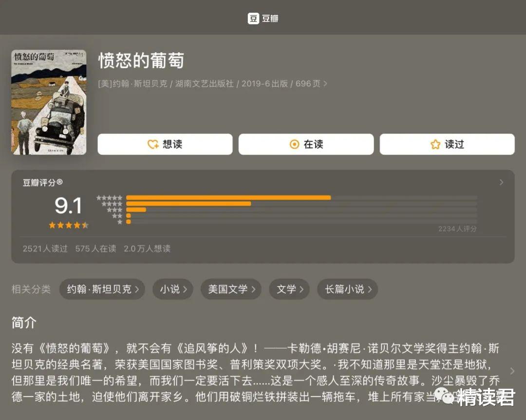Image resolution: width=526 pixels, height=420 pixels.
Task: Open the 文学 category tag
Action: click(x=289, y=289)
